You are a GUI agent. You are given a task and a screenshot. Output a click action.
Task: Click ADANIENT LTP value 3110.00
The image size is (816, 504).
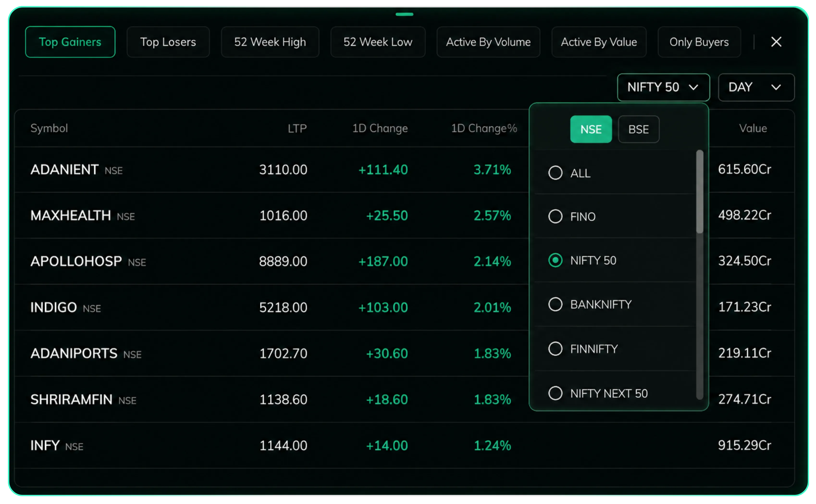pyautogui.click(x=283, y=170)
